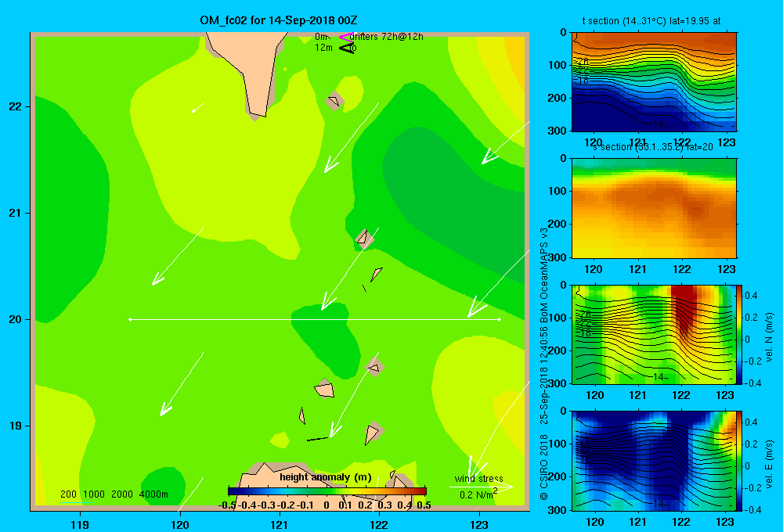Click latitude label '22' on main map

point(16,107)
